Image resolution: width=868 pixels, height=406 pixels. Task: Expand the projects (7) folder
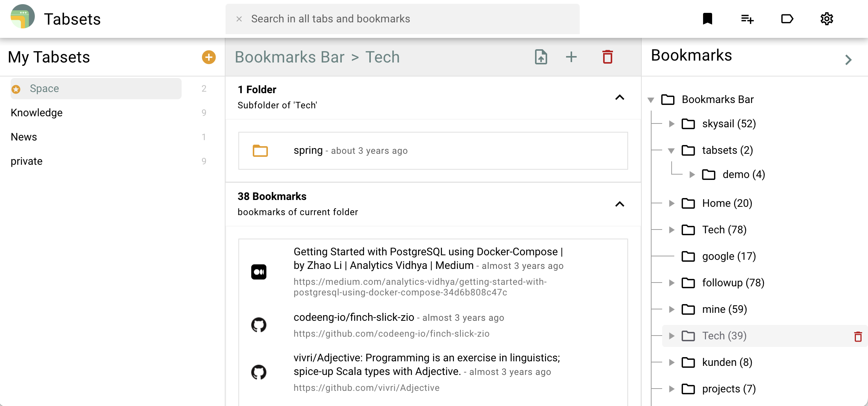pos(672,389)
